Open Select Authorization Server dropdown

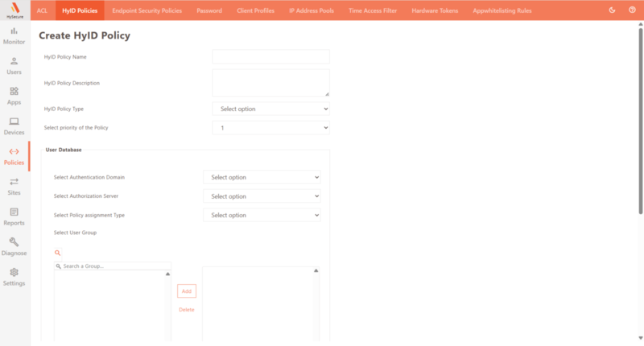262,196
